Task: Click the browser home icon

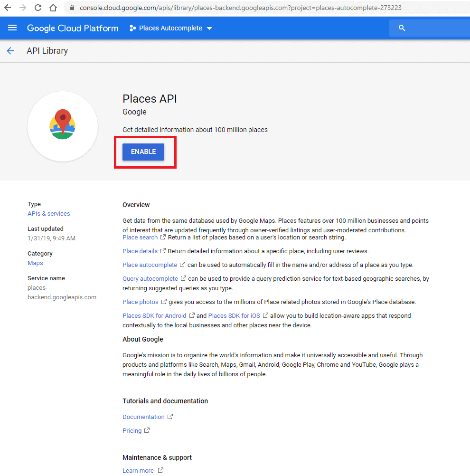Action: 53,8
